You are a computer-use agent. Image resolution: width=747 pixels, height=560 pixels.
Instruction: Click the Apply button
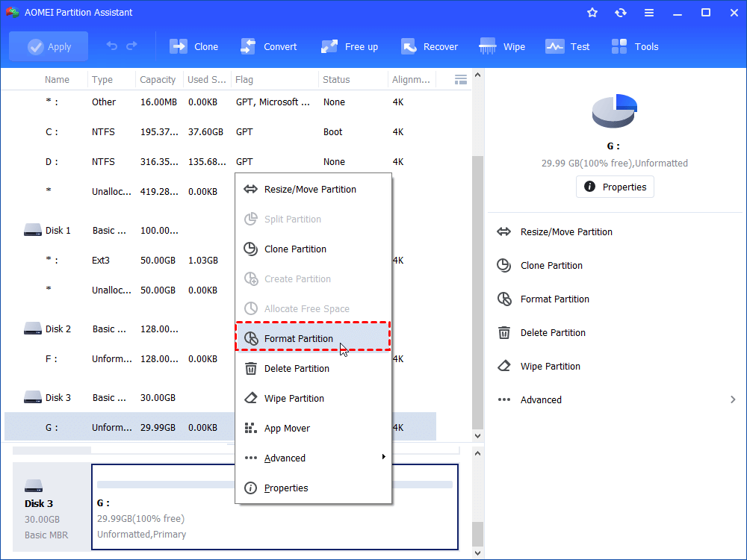point(49,46)
